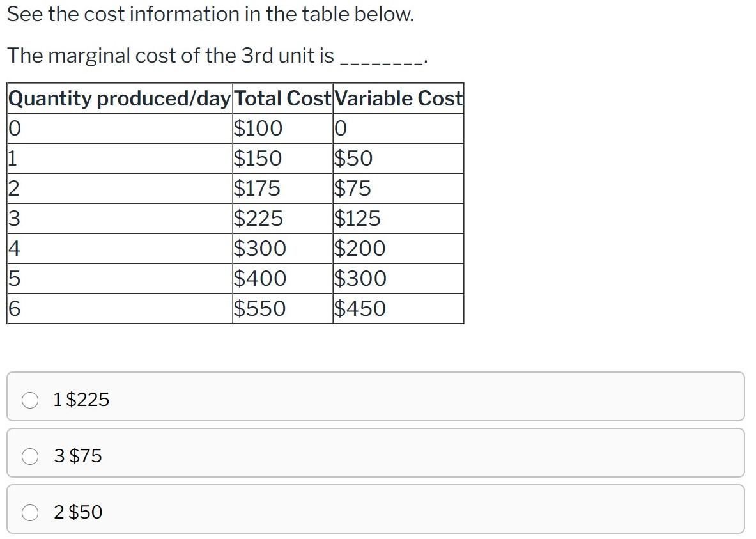This screenshot has width=756, height=539.
Task: Click the answer option labeled "$50"
Action: pyautogui.click(x=77, y=512)
